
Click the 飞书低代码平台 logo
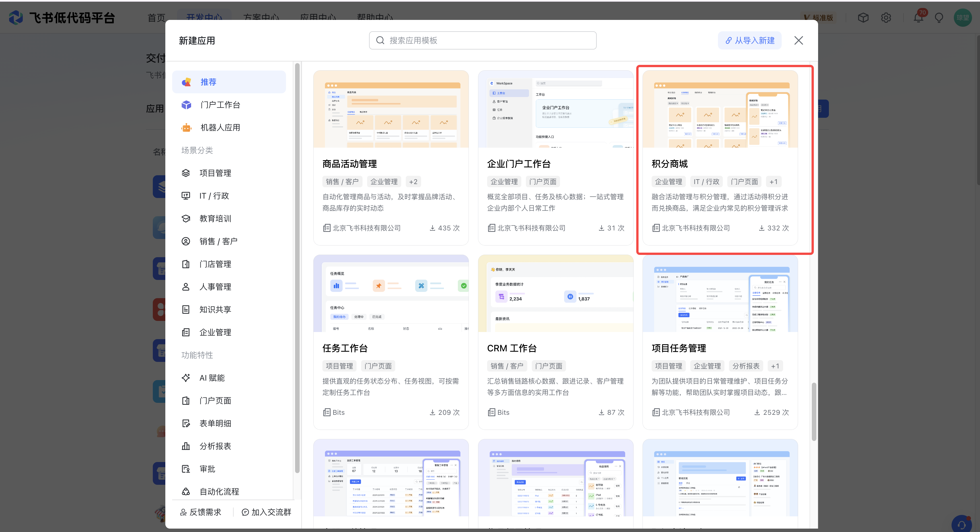pos(62,18)
